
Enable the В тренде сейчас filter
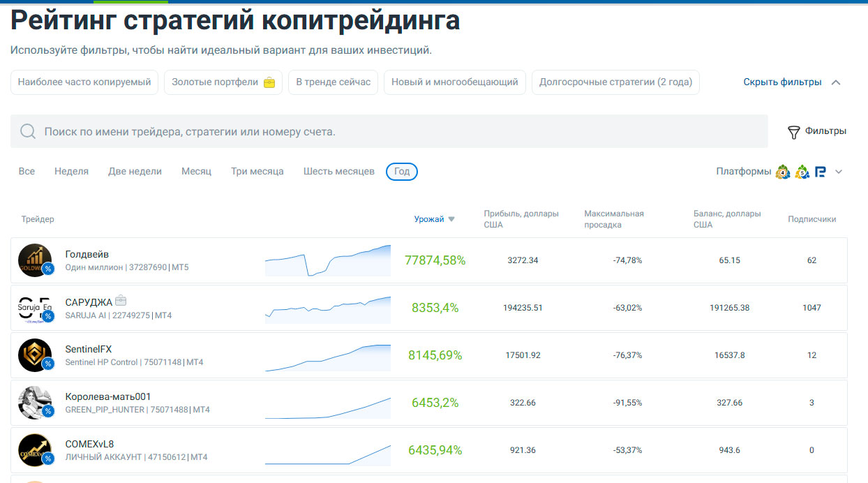pyautogui.click(x=333, y=82)
